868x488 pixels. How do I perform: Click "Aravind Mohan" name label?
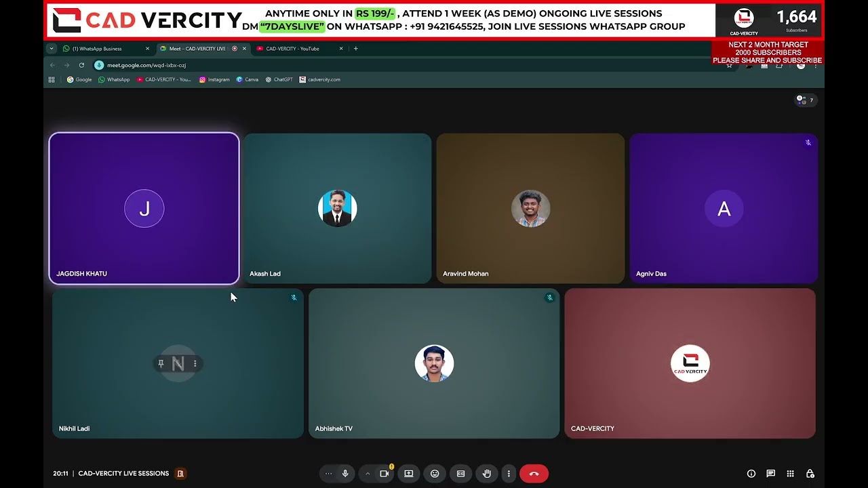point(465,274)
